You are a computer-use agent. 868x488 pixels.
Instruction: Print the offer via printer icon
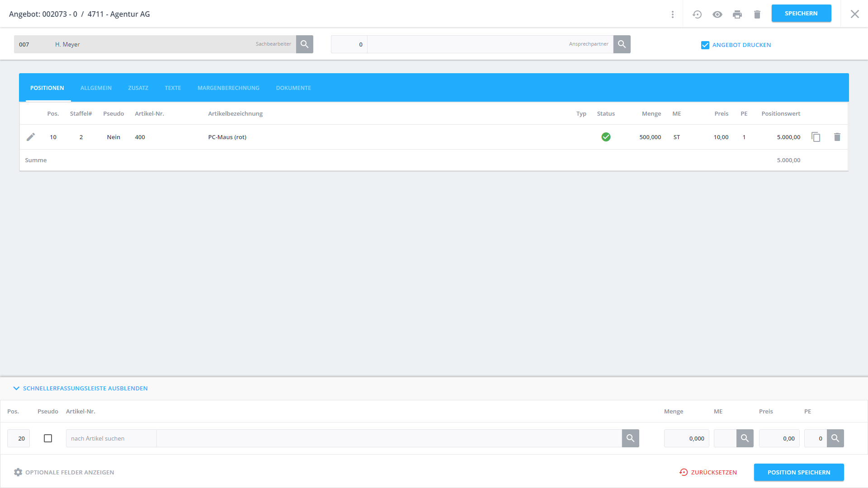point(737,14)
